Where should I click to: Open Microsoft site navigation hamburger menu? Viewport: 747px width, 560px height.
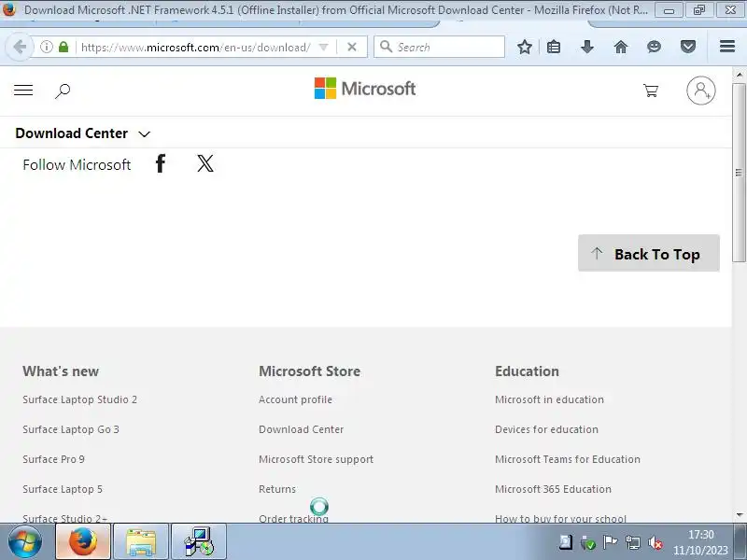point(23,90)
